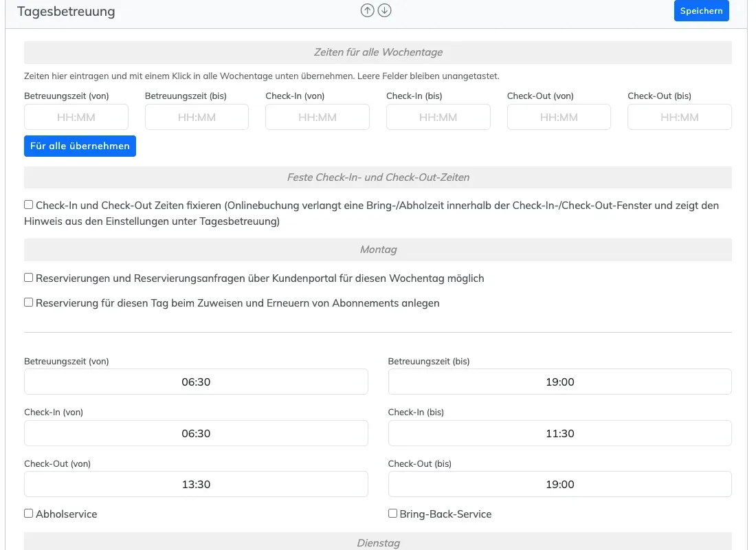Toggle the Abholservice checkbox
This screenshot has width=756, height=550.
[28, 514]
